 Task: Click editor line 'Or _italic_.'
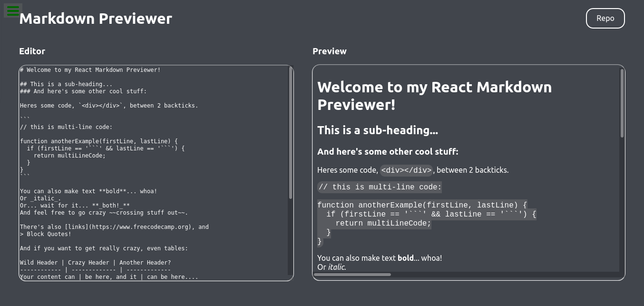point(40,198)
